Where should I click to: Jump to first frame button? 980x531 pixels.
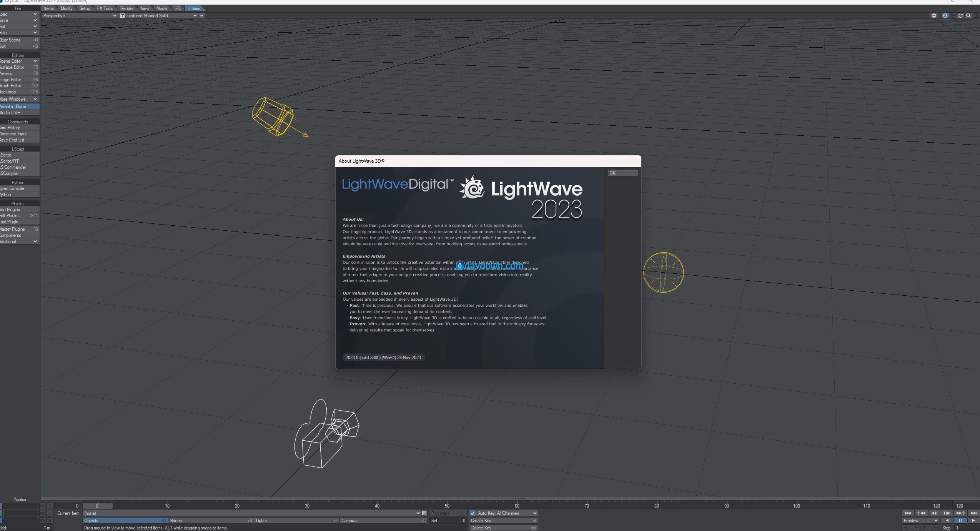(908, 513)
